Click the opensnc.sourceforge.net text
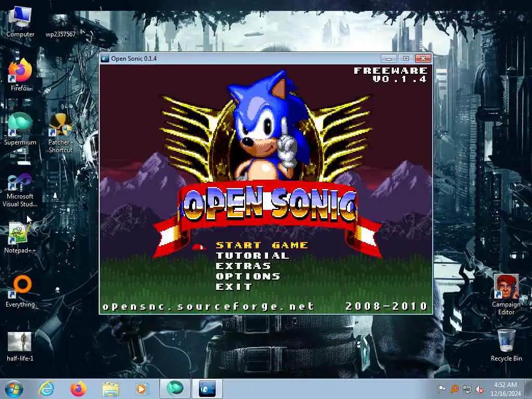This screenshot has width=532, height=399. coord(208,307)
